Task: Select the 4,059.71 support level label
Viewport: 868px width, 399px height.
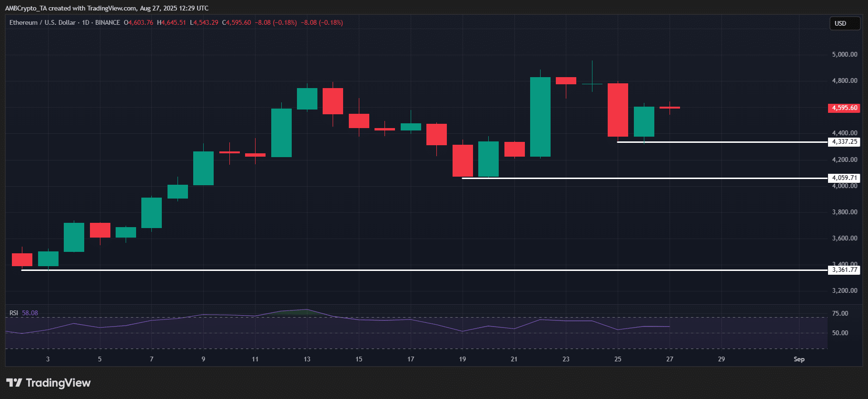Action: coord(844,178)
